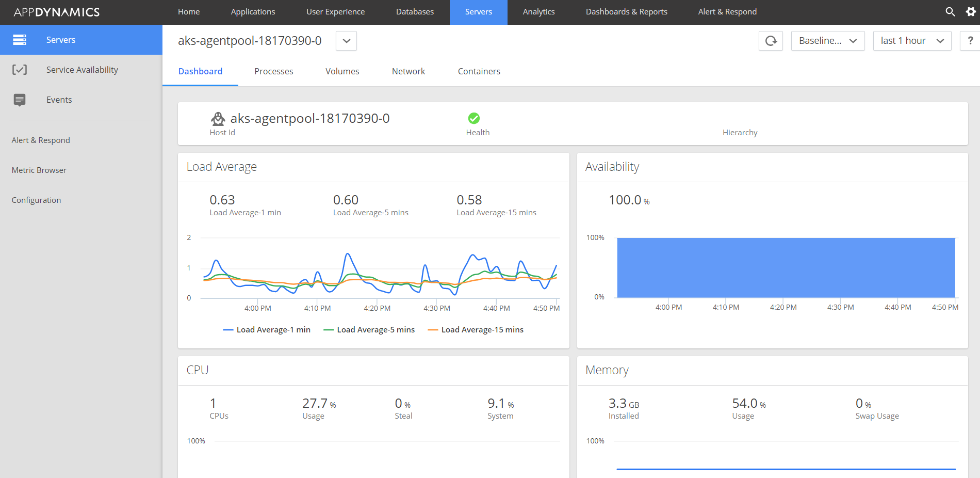The image size is (980, 478).
Task: Click the Availability panel title
Action: pos(612,167)
